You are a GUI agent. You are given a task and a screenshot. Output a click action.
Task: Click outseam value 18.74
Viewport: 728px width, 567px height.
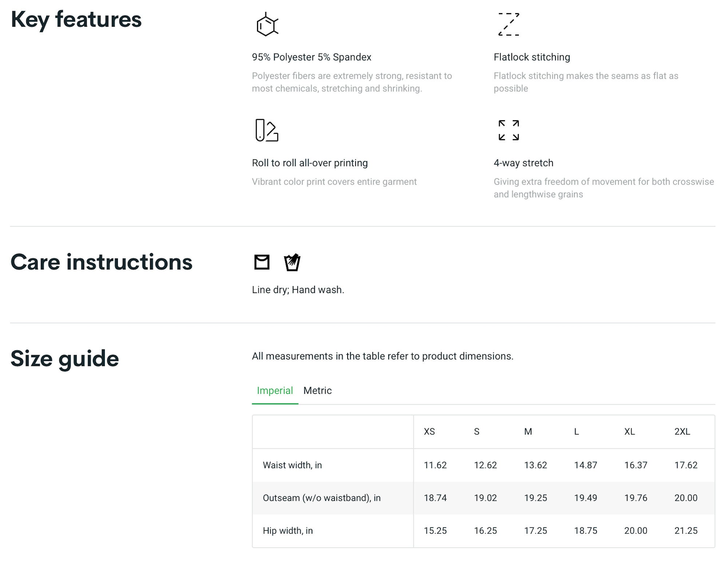pos(435,498)
